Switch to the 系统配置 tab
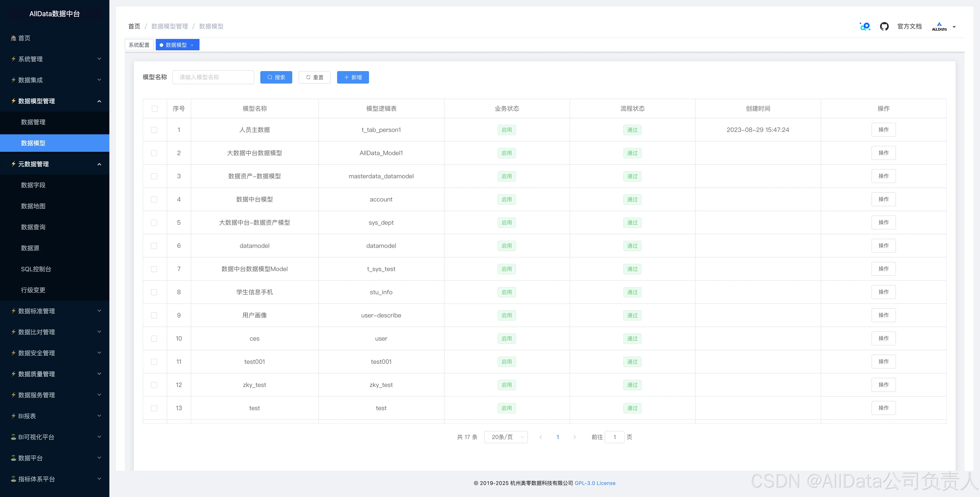Viewport: 980px width, 497px height. point(139,45)
